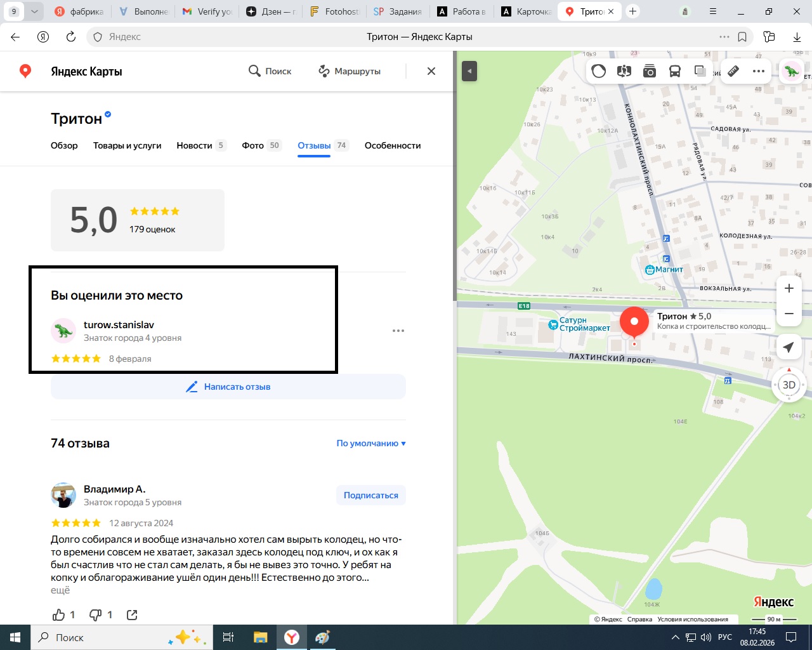Locate me with the geolocation arrow
The width and height of the screenshot is (812, 650).
[789, 347]
